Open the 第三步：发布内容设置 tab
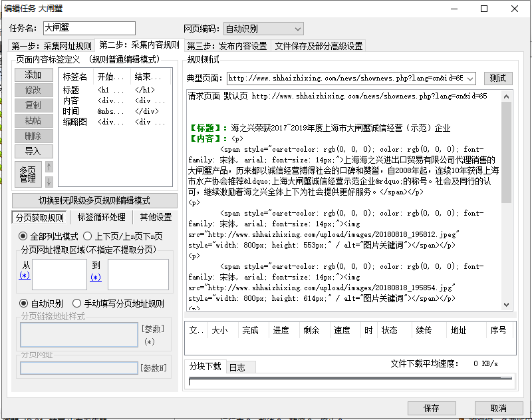The image size is (532, 420). 227,46
